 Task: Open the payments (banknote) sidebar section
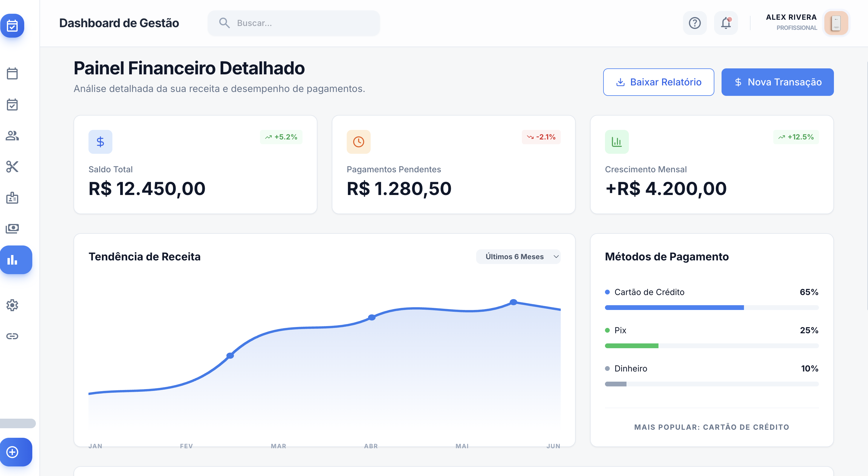click(x=13, y=228)
